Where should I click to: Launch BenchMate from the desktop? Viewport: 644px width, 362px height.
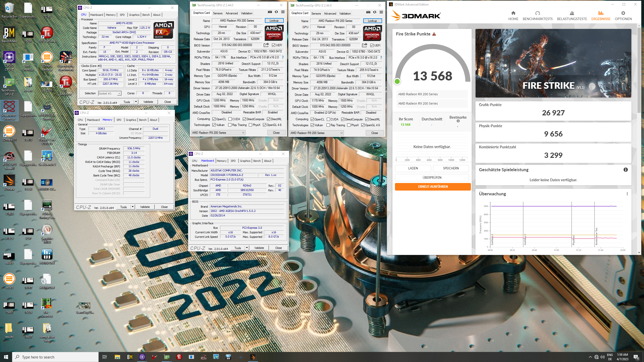coord(9,35)
